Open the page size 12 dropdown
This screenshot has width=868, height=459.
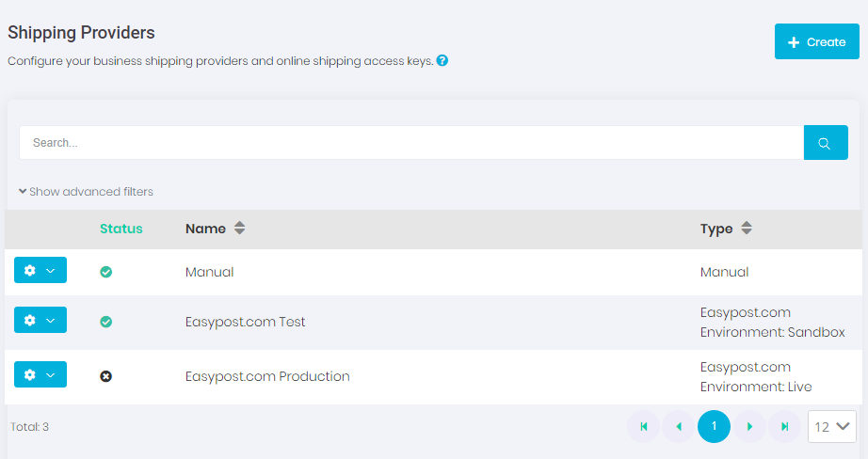tap(832, 426)
